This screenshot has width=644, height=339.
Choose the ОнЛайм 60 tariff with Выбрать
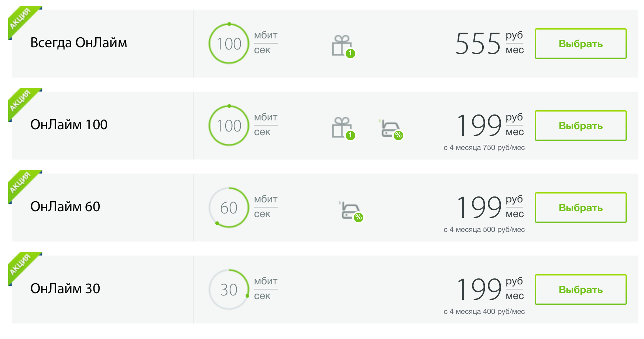580,208
